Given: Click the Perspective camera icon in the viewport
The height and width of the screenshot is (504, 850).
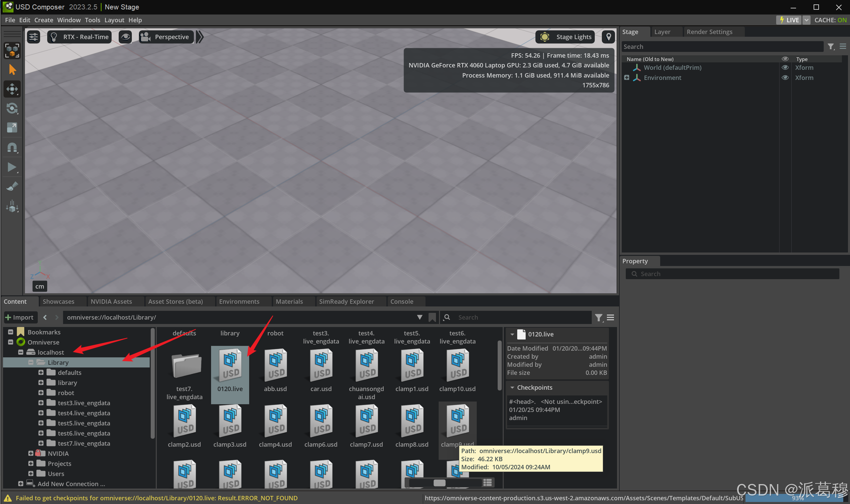Looking at the screenshot, I should [x=145, y=37].
